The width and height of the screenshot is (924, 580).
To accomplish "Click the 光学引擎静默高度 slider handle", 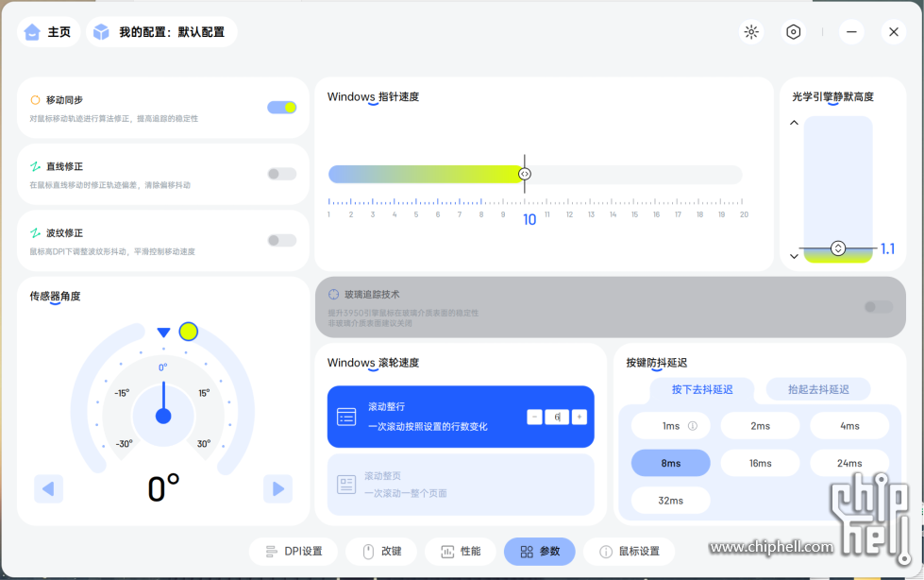I will pos(838,248).
